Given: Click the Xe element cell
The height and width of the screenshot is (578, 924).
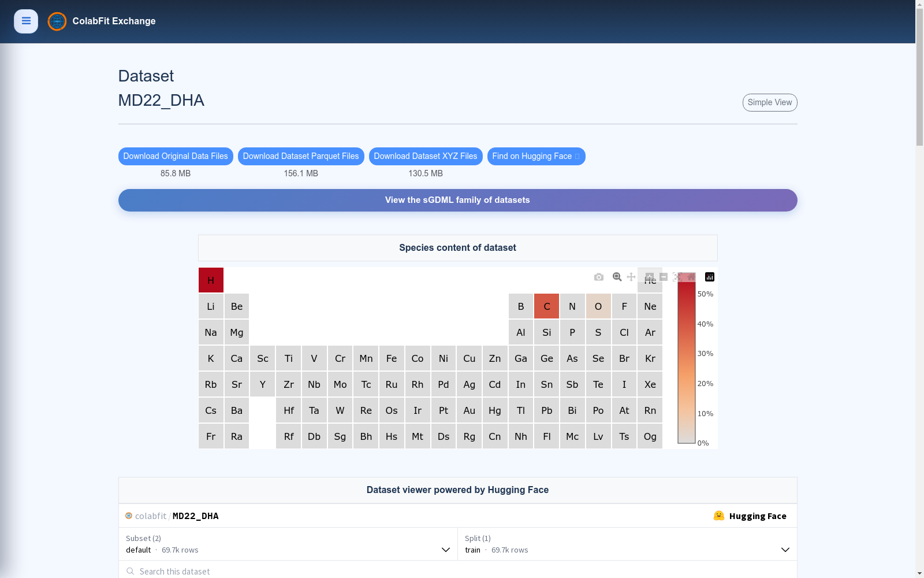Looking at the screenshot, I should click(650, 384).
